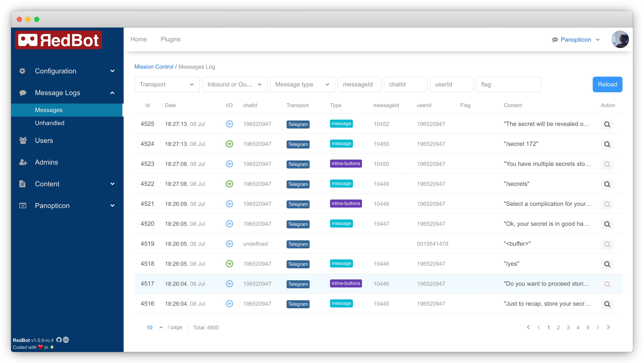Click the RedBot logo

[x=58, y=40]
